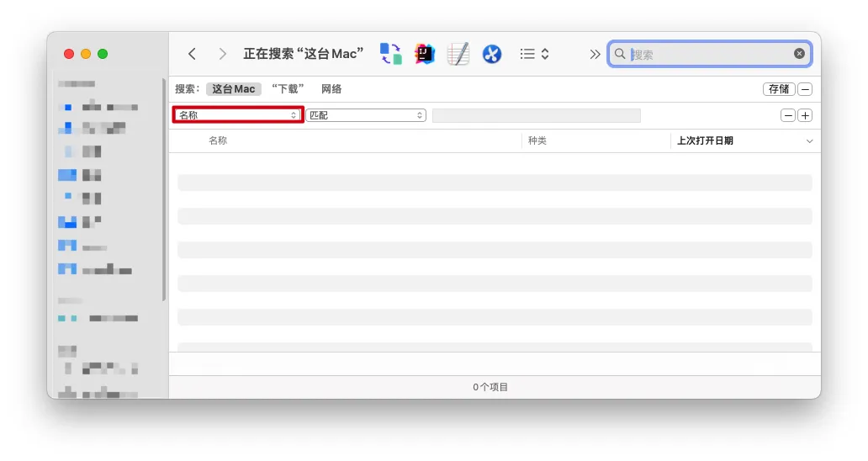Open the list view options selector
This screenshot has width=868, height=461.
pyautogui.click(x=534, y=54)
